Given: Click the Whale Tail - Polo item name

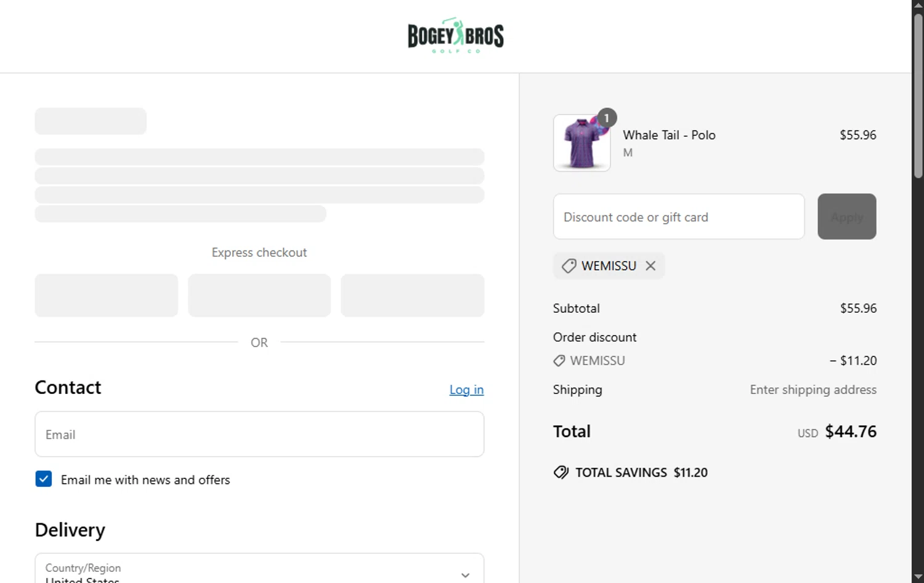Looking at the screenshot, I should pos(669,135).
